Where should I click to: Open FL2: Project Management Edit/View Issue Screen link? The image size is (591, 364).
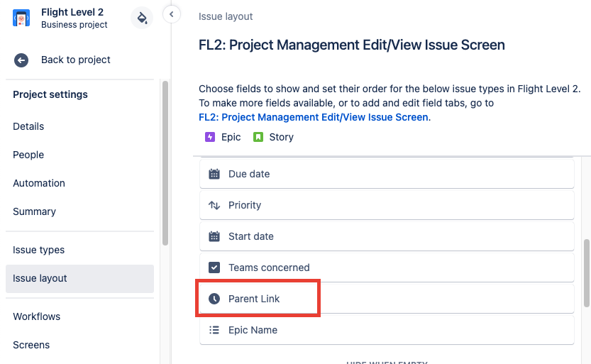pos(313,117)
